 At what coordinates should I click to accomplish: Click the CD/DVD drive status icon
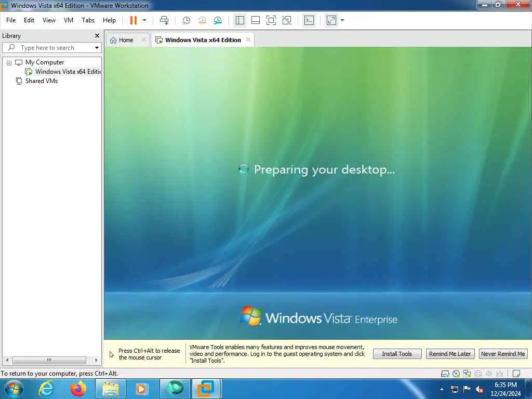[x=456, y=374]
